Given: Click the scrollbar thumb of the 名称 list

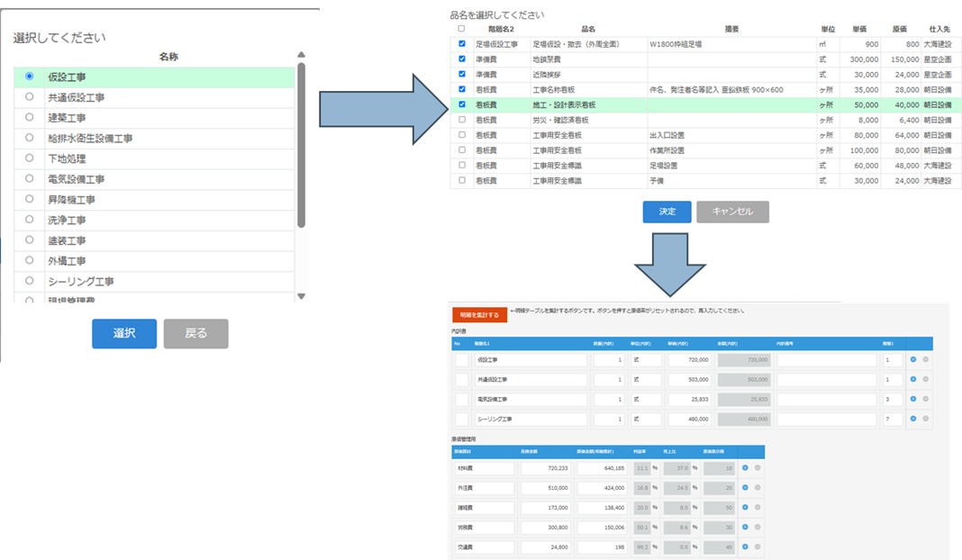Looking at the screenshot, I should 301,144.
